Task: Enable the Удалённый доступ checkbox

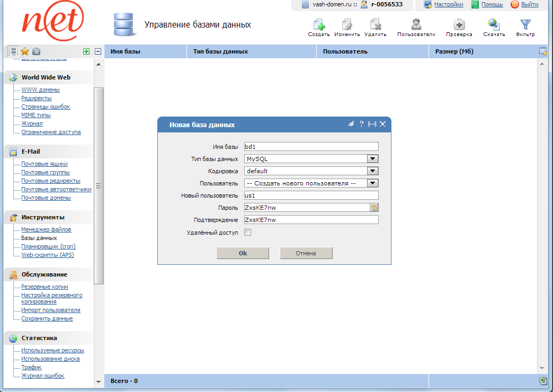Action: pos(247,233)
